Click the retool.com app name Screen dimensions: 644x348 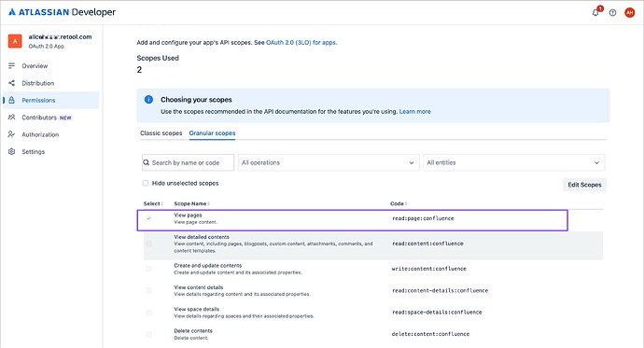click(x=60, y=36)
